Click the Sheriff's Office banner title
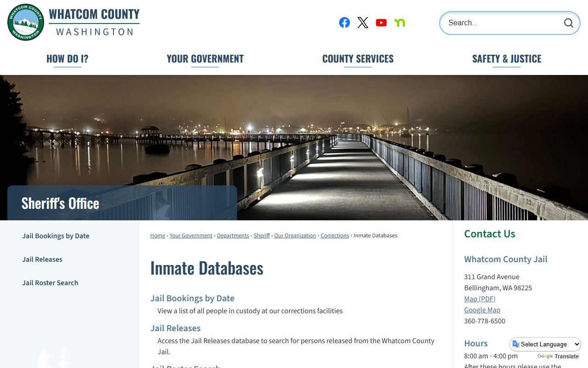The height and width of the screenshot is (368, 588). coord(60,203)
